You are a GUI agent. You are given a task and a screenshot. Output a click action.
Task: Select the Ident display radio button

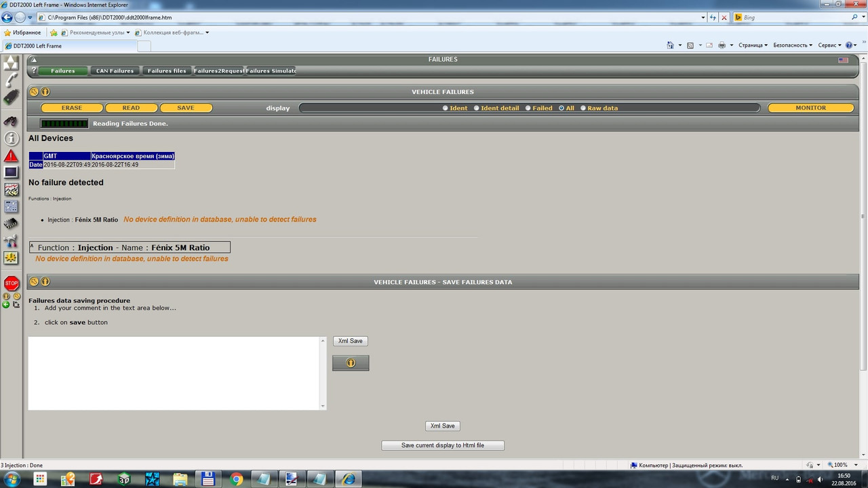[446, 108]
